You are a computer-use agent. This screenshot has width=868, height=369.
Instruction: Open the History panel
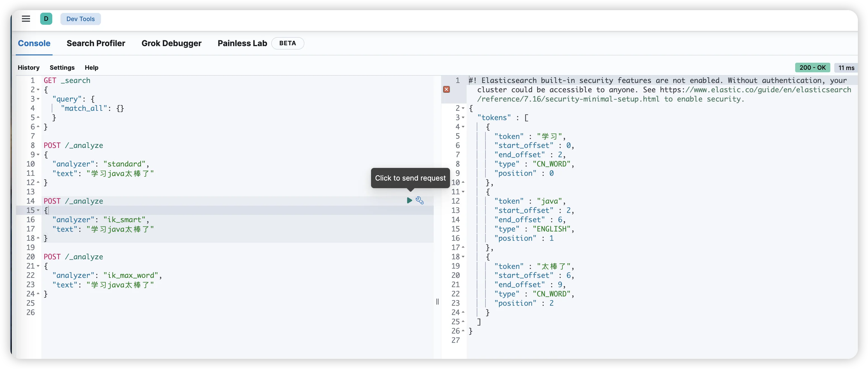coord(29,67)
